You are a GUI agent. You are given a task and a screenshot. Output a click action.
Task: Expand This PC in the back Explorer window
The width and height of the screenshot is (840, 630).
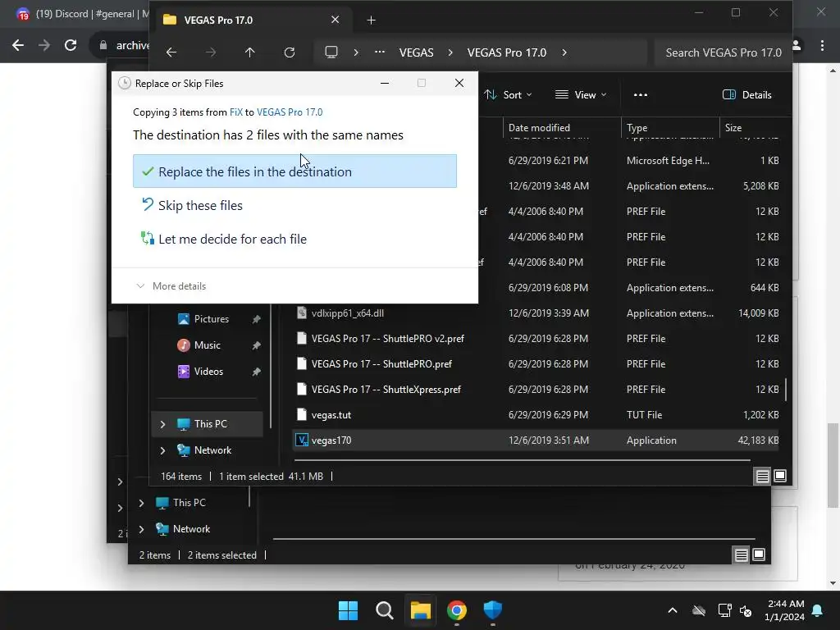point(141,503)
